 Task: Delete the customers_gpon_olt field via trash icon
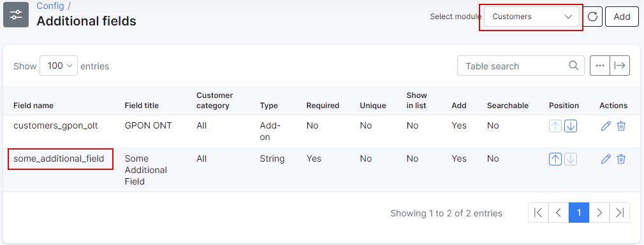(x=621, y=126)
